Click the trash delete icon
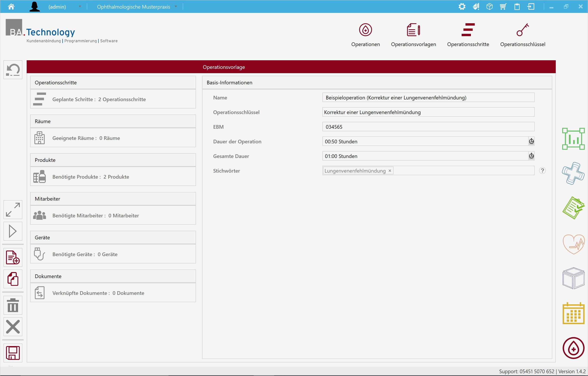The image size is (588, 376). point(13,305)
